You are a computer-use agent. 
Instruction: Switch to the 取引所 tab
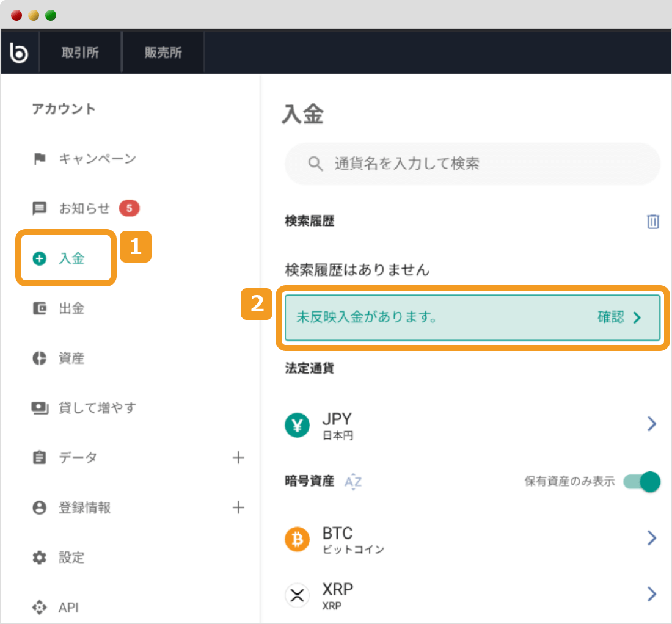[x=80, y=52]
